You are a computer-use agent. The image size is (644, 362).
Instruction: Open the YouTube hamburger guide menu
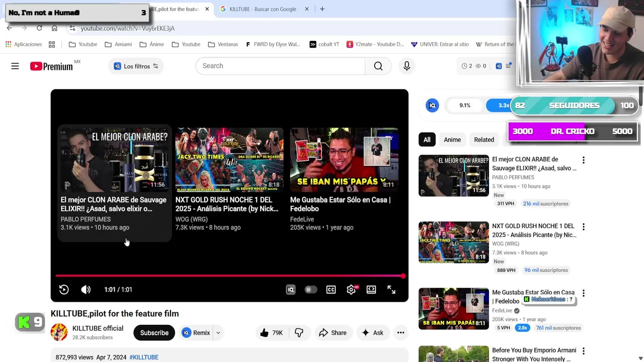(15, 66)
